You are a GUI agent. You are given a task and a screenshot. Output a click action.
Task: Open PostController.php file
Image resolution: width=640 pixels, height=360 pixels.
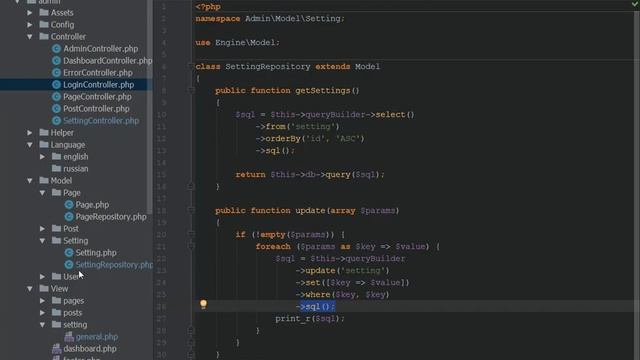[96, 109]
